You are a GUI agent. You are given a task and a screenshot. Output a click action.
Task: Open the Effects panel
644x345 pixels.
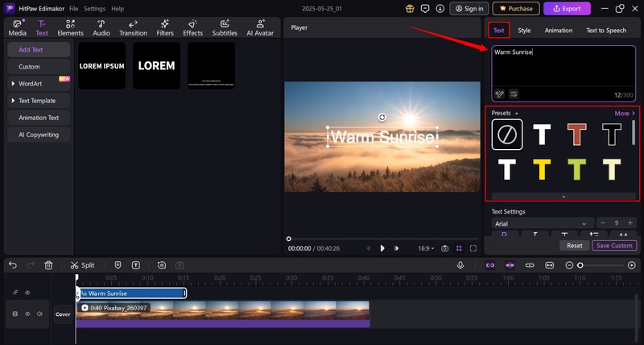[192, 28]
